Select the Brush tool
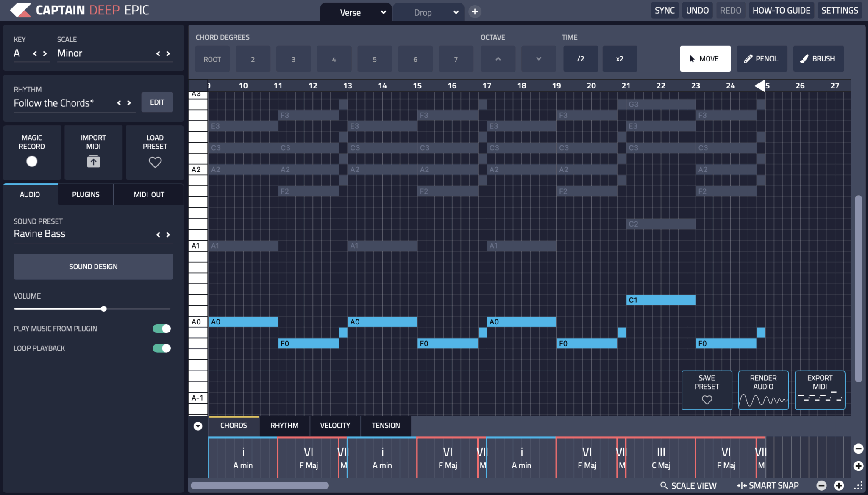The height and width of the screenshot is (495, 868). (x=818, y=58)
